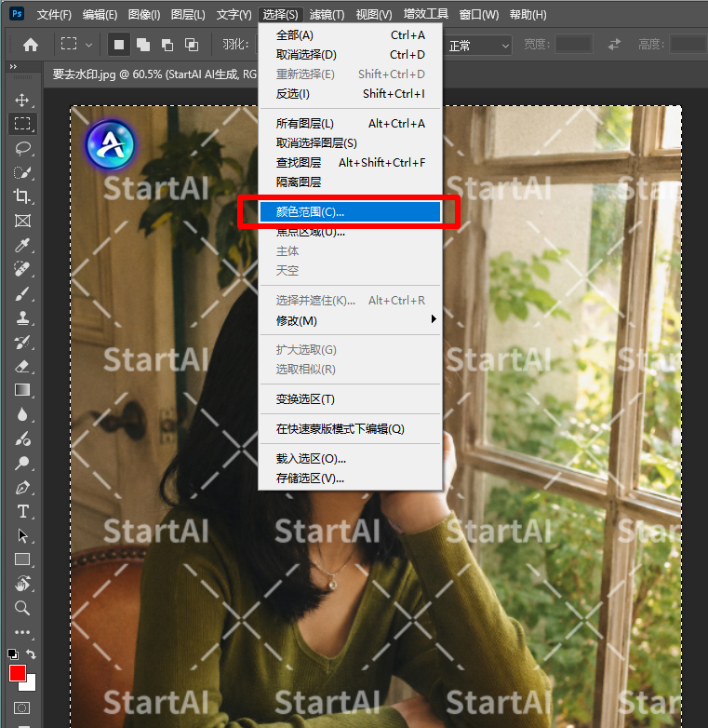Select the Crop tool
The image size is (708, 728).
22,195
